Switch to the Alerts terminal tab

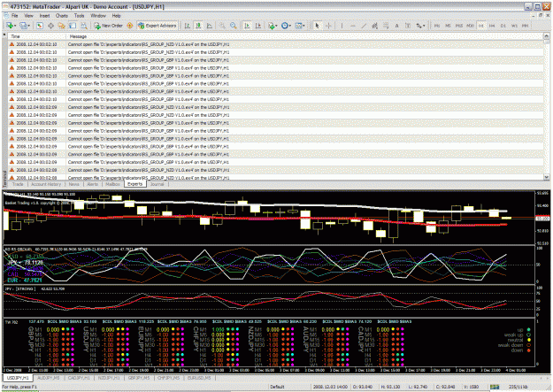[x=92, y=184]
